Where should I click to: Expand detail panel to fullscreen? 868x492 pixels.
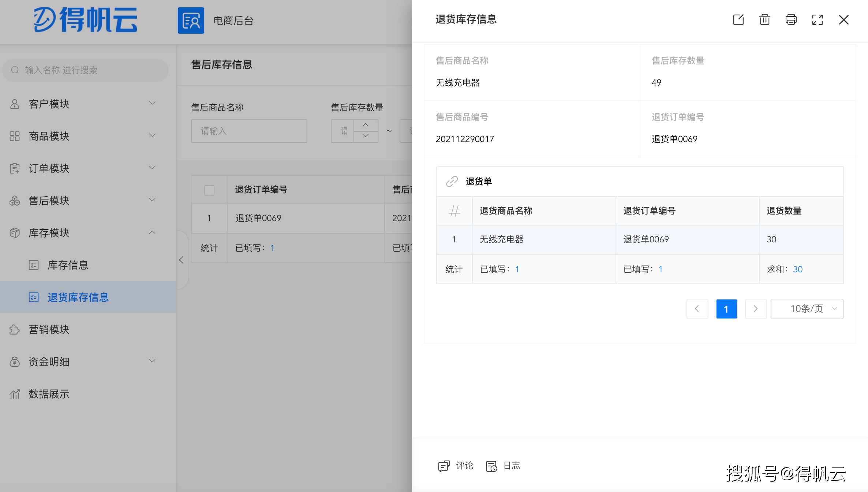(817, 20)
